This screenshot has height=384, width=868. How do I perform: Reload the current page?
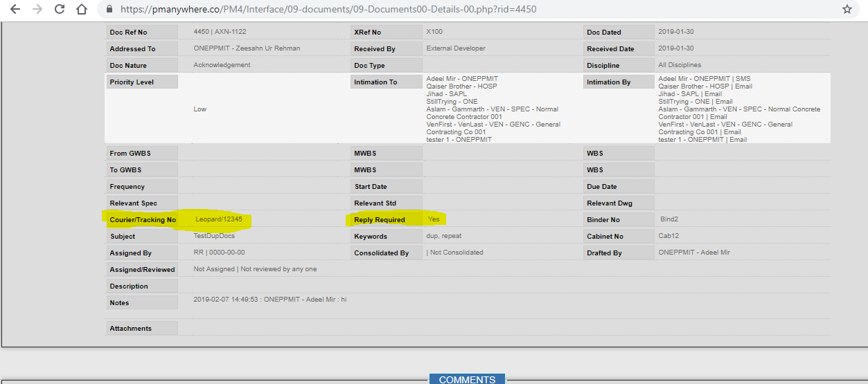(60, 10)
